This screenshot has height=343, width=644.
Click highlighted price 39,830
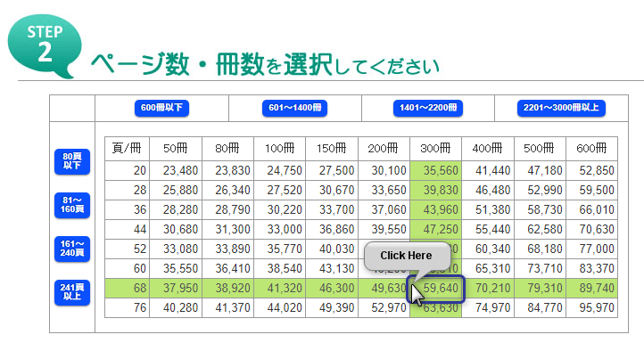point(436,191)
